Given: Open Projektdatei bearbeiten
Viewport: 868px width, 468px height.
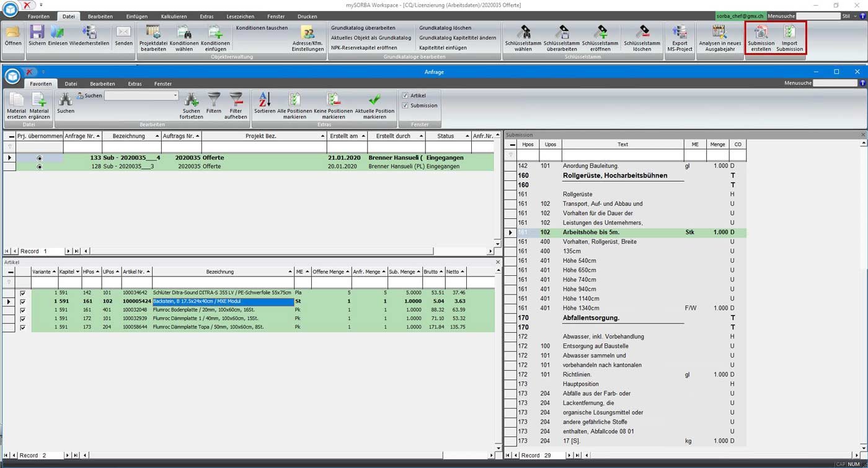Looking at the screenshot, I should tap(153, 38).
